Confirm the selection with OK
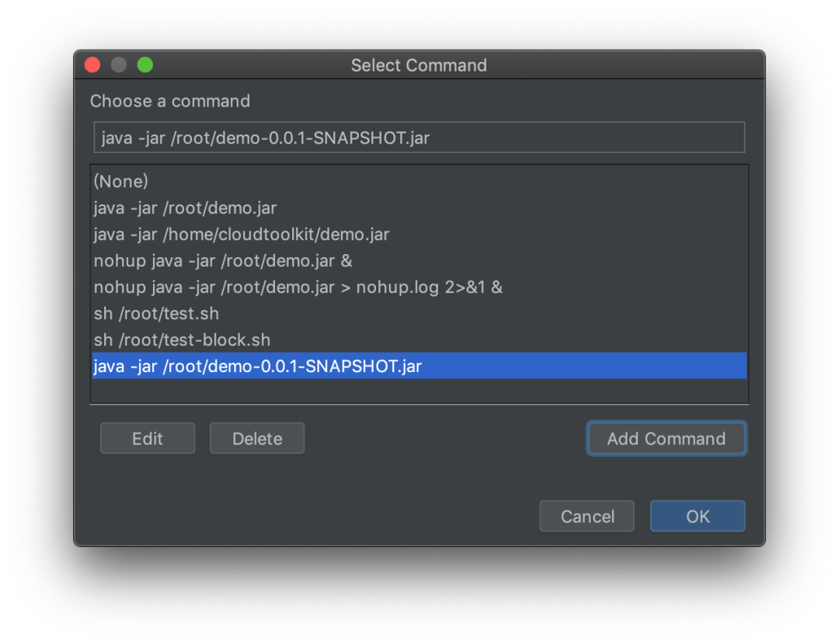Screen dimensions: 839x644 pyautogui.click(x=698, y=517)
